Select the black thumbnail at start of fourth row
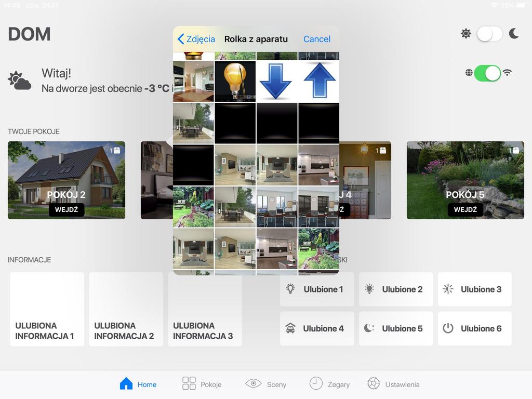 click(x=193, y=165)
